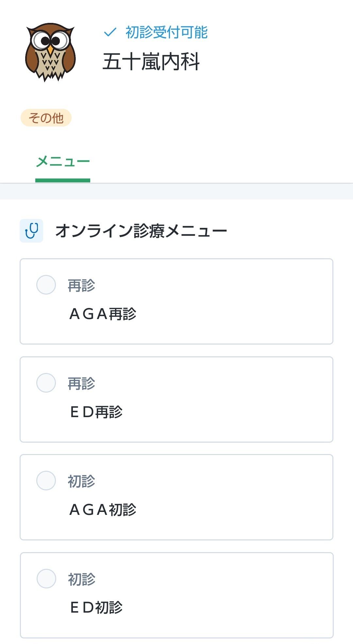Tap the ED初診 menu card text
This screenshot has height=644, width=353.
tap(96, 608)
